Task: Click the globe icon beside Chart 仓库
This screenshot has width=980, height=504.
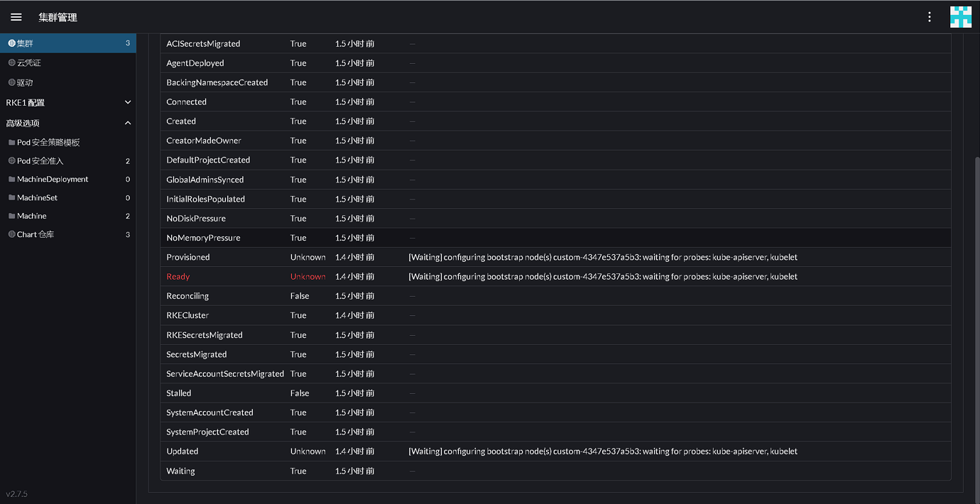Action: [11, 234]
